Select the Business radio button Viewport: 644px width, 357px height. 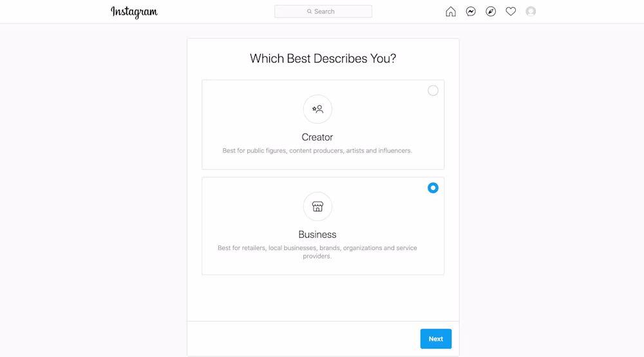(433, 188)
